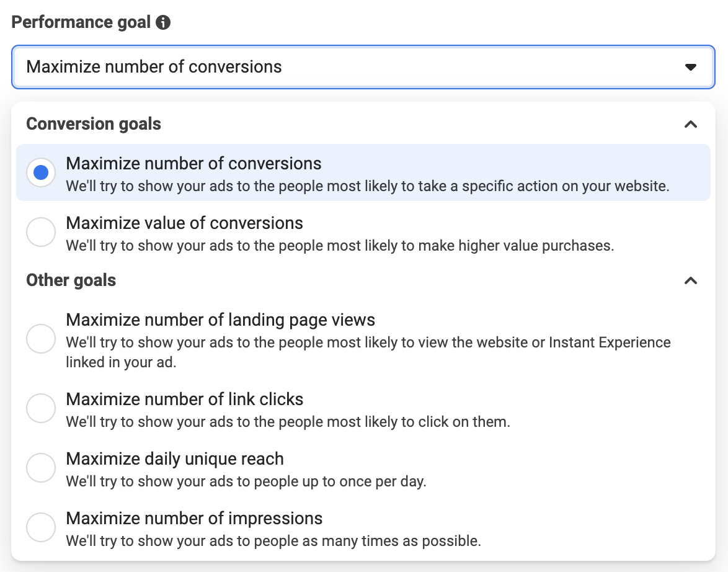Select the filled radio circle for number of conversions
Screen dimensions: 728x572
tap(41, 172)
